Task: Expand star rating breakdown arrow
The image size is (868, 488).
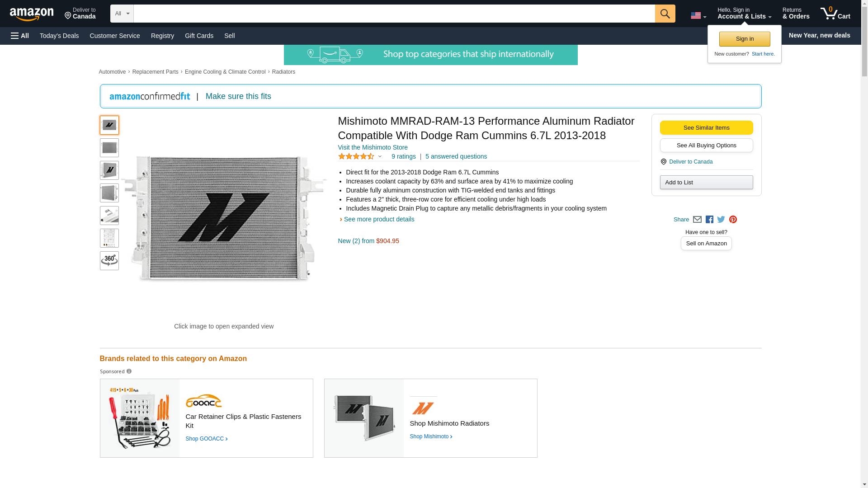Action: pyautogui.click(x=380, y=157)
